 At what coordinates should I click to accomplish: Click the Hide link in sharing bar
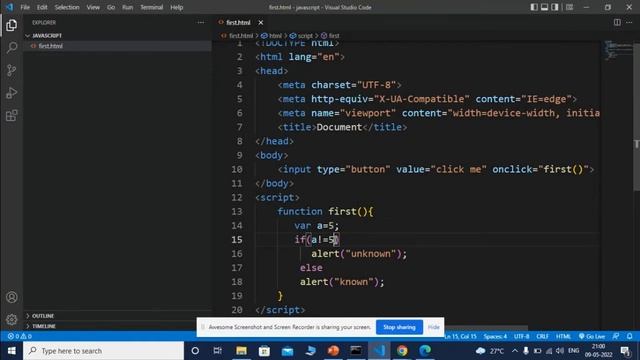click(433, 327)
